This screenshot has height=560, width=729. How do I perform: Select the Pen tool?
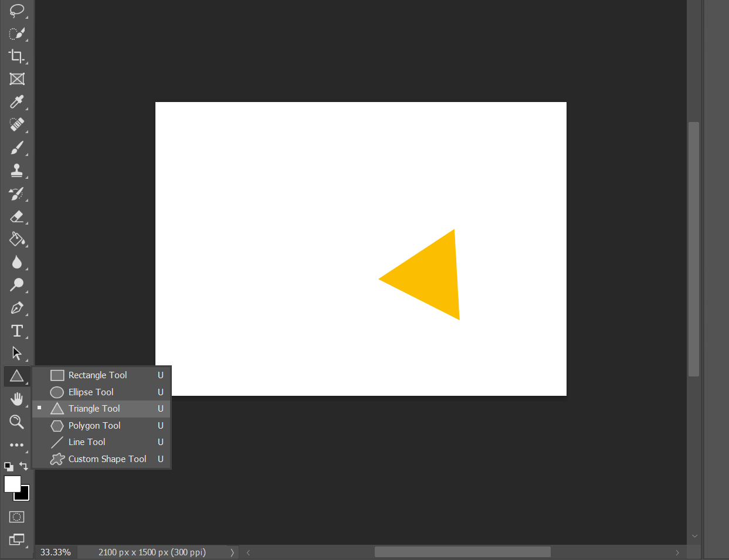(x=17, y=308)
